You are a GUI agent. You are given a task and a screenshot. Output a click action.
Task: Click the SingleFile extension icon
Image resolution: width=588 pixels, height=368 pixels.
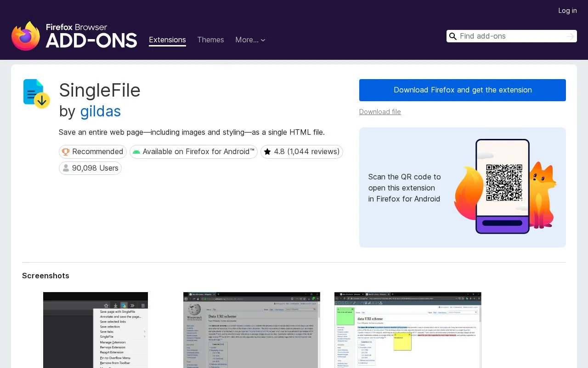pos(36,93)
